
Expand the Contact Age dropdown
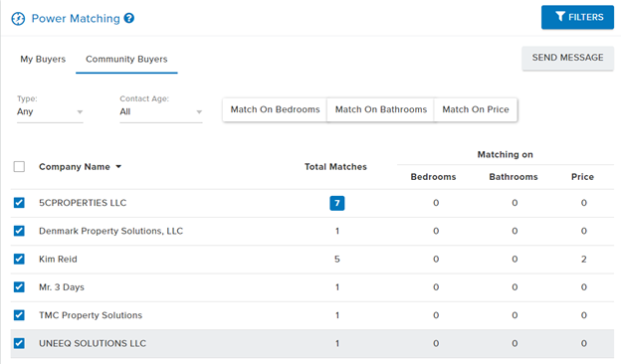(161, 112)
